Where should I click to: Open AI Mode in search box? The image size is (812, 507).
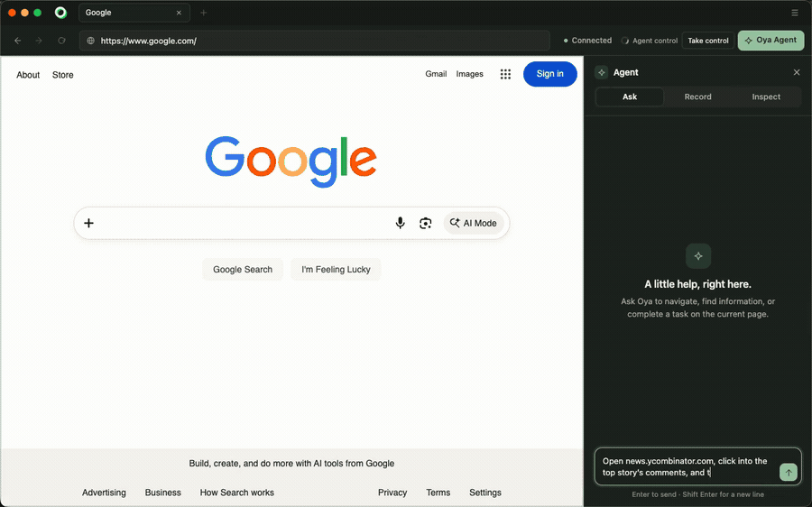pos(474,223)
